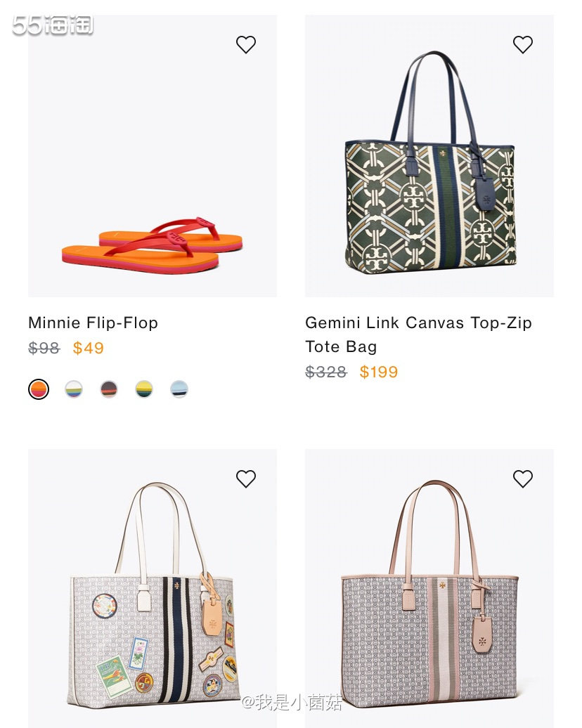Tap heart on Gemini Link Canvas Tote
582x728 pixels.
522,44
